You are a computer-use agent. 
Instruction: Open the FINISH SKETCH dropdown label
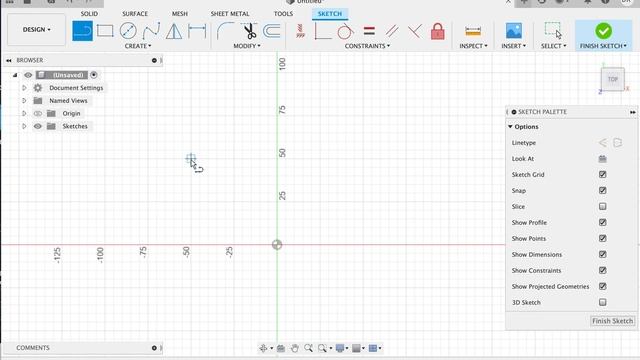(x=603, y=46)
